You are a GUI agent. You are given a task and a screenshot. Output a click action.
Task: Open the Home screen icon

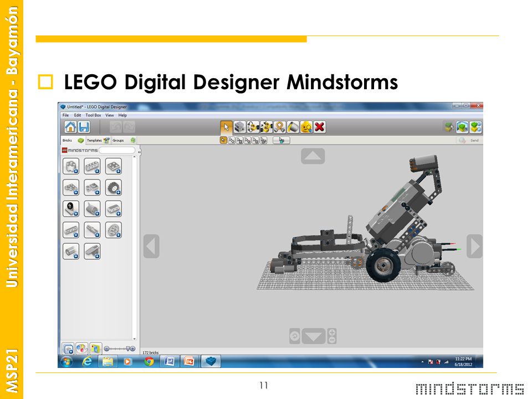[x=70, y=127]
